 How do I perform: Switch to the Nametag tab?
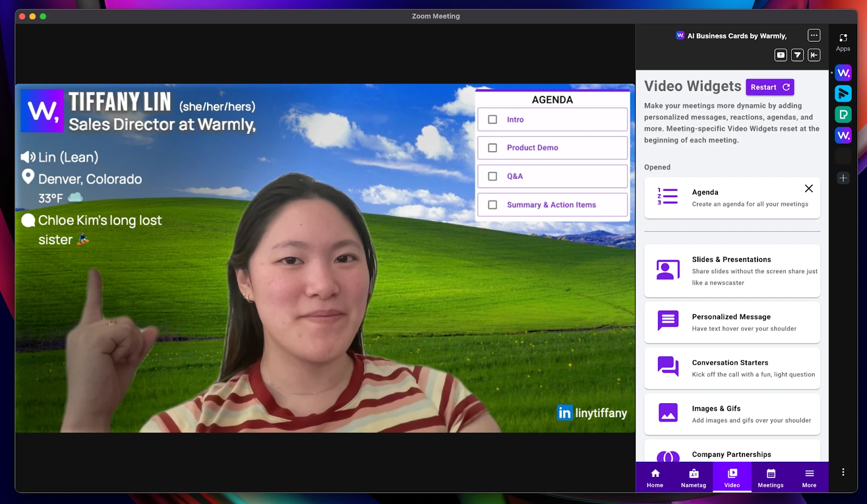pos(694,477)
